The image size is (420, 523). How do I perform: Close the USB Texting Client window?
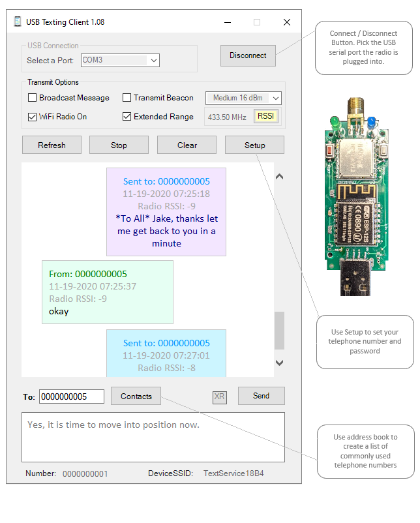pos(286,22)
